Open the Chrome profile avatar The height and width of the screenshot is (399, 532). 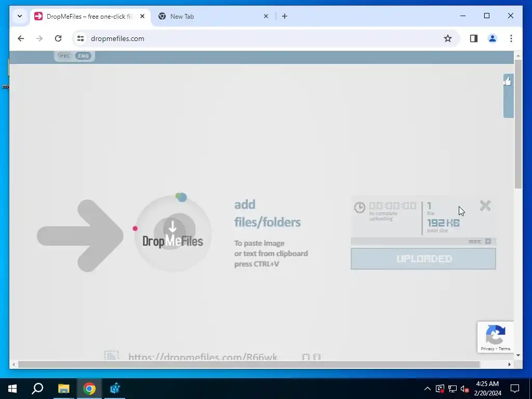pyautogui.click(x=493, y=38)
